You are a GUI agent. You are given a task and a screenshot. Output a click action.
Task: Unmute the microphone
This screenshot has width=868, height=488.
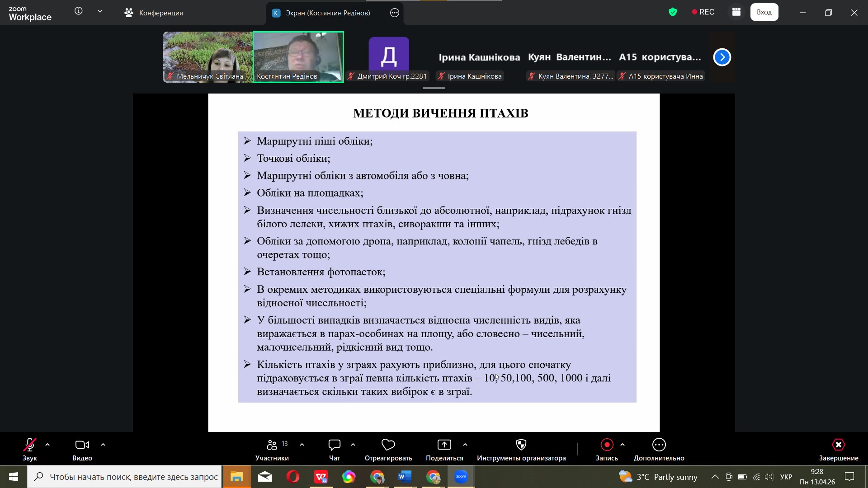click(30, 445)
